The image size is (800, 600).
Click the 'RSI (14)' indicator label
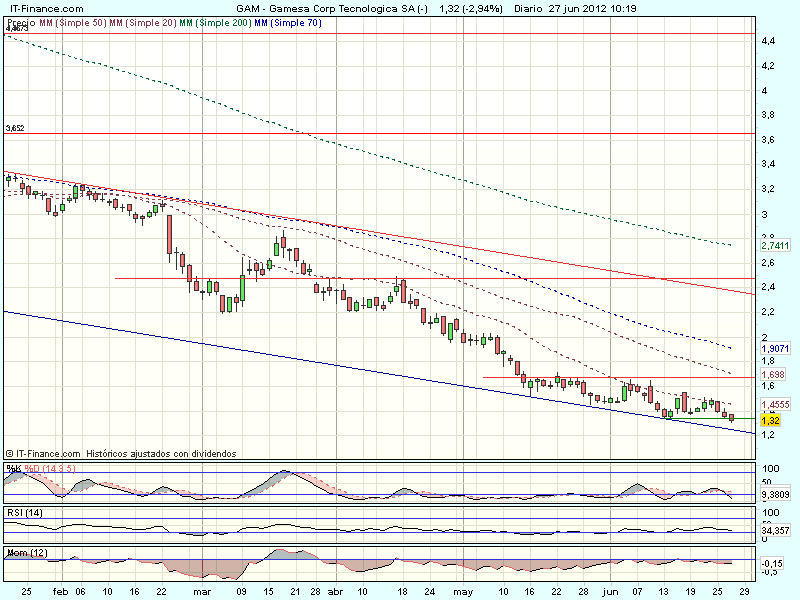coord(24,513)
